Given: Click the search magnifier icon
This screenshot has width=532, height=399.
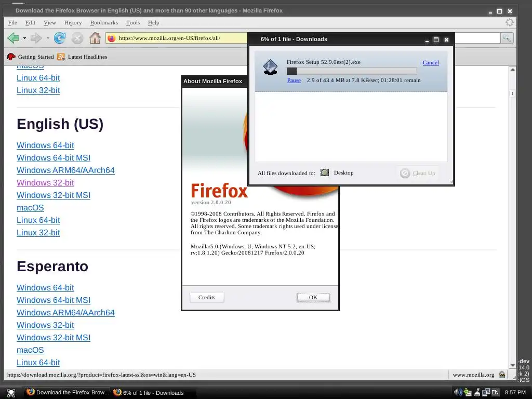Looking at the screenshot, I should pyautogui.click(x=507, y=38).
